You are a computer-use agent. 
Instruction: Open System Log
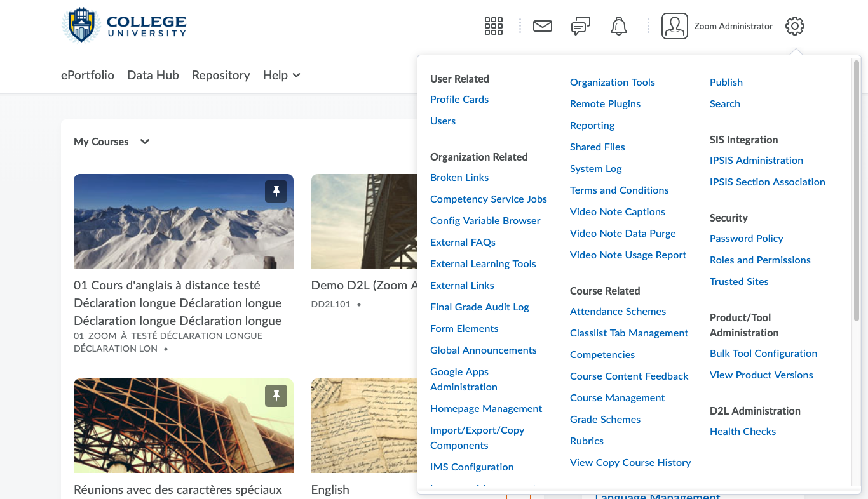coord(596,169)
